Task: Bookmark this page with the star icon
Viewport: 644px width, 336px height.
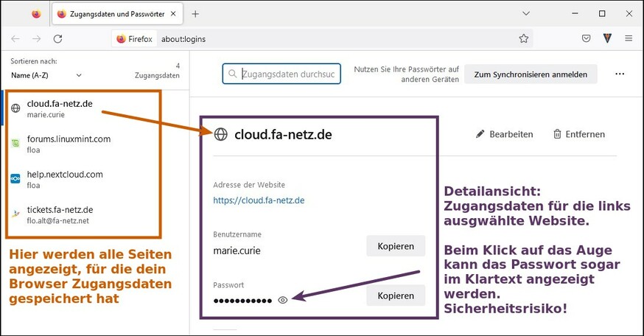Action: click(524, 38)
